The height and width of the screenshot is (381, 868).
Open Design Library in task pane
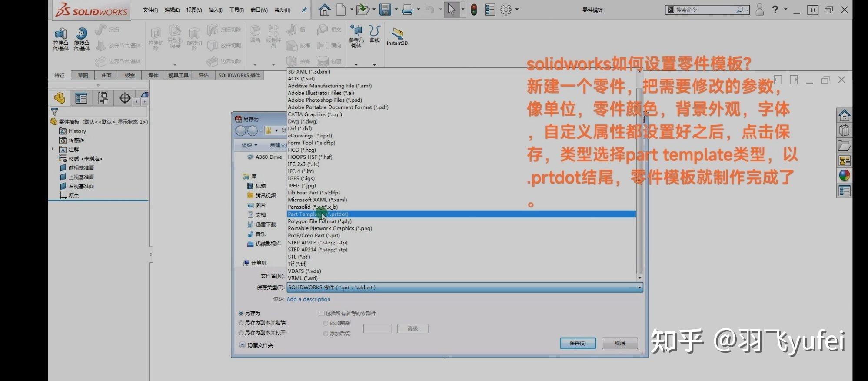tap(844, 130)
